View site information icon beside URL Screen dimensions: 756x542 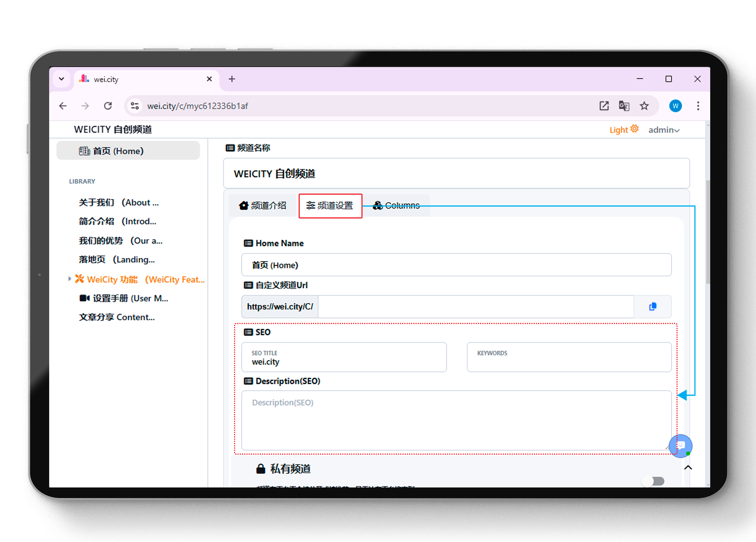[x=135, y=106]
